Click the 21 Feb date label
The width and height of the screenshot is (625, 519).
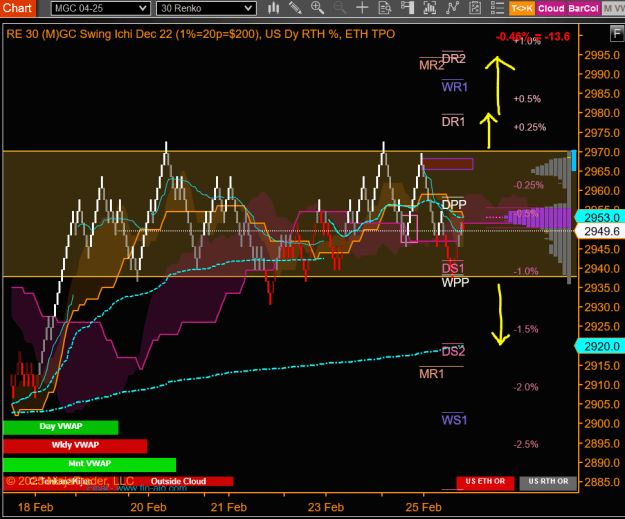click(229, 507)
